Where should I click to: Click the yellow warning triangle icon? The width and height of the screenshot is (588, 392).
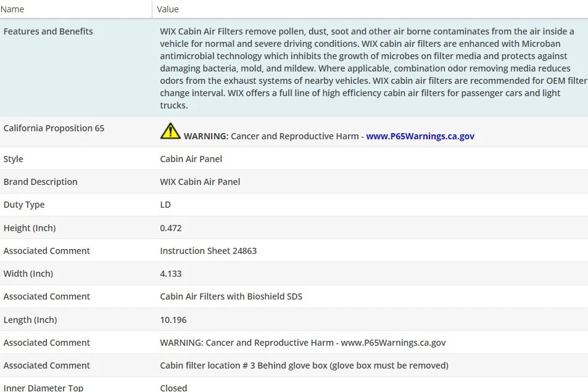(x=170, y=131)
